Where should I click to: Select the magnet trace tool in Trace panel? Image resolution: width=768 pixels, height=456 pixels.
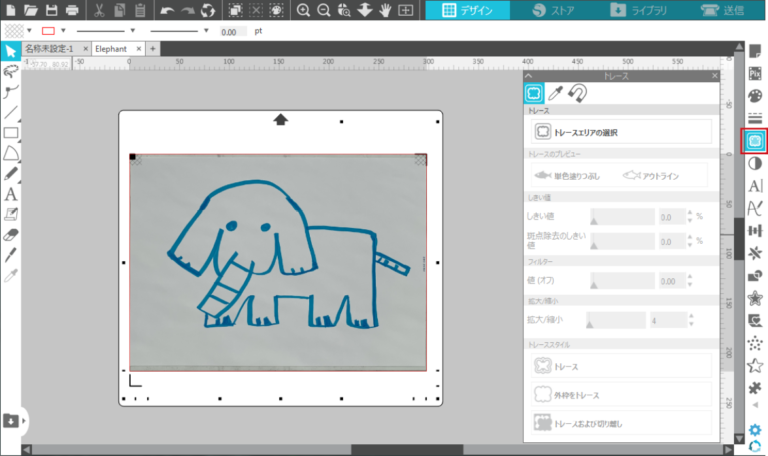pos(577,93)
